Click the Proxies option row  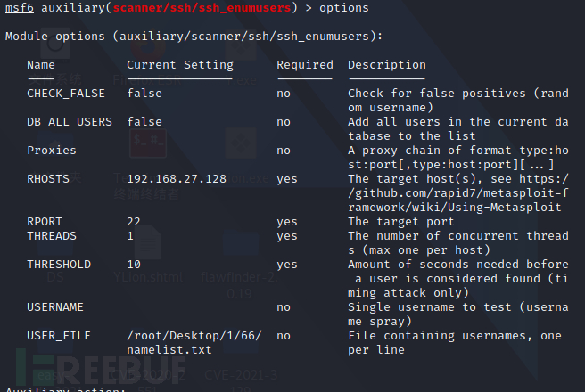pyautogui.click(x=298, y=158)
